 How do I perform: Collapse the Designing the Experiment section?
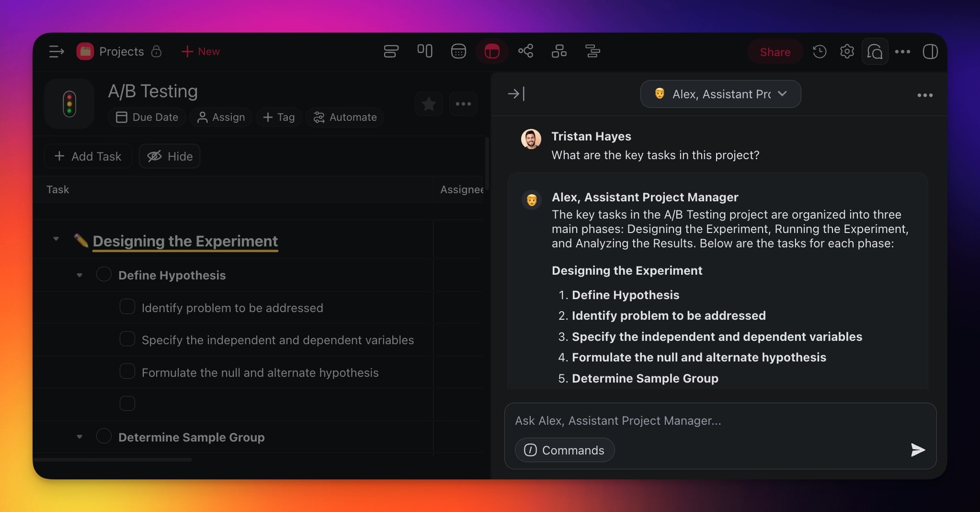pyautogui.click(x=56, y=239)
